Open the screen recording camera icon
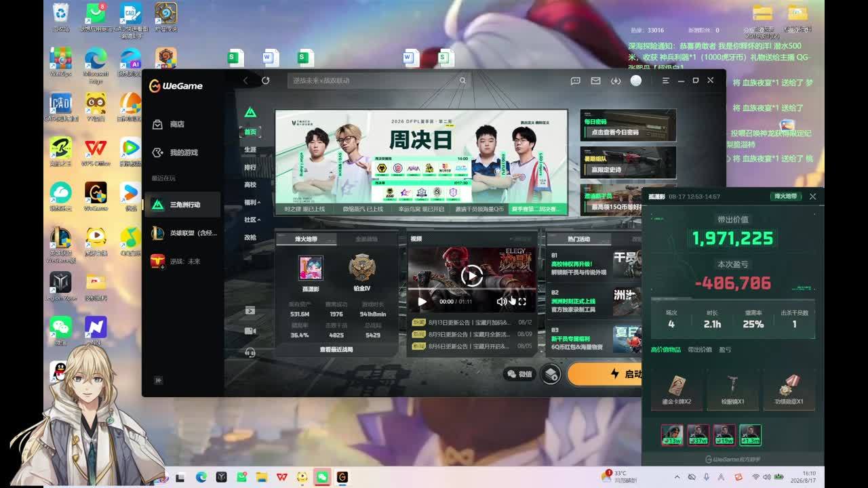The height and width of the screenshot is (488, 868). coord(250,331)
